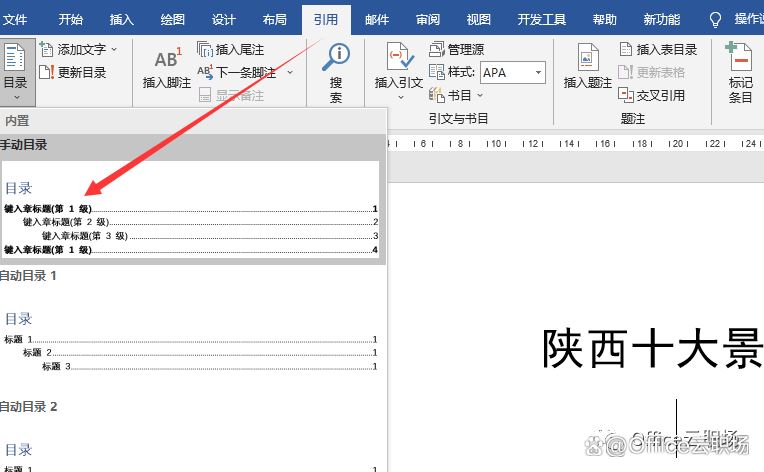Click the 搜索 search icon

click(336, 60)
